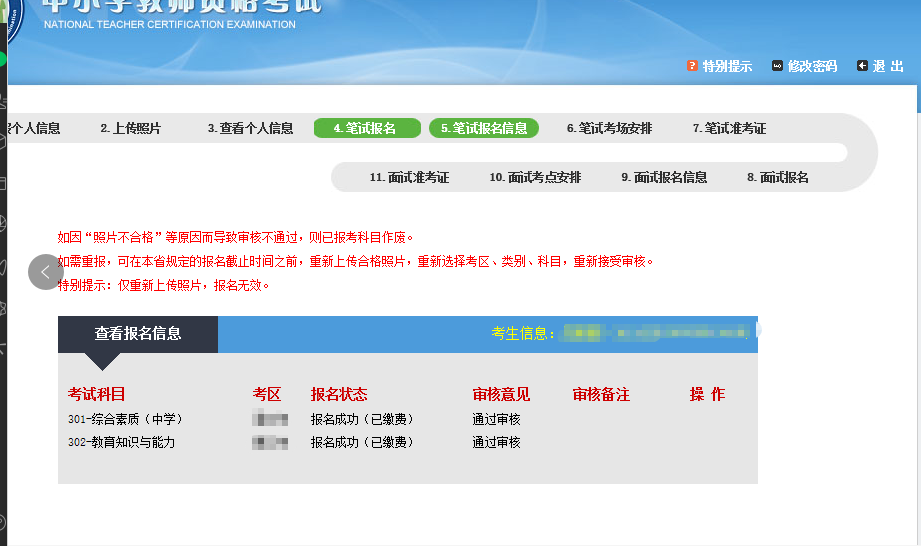Click 301-综合素质（中学）subject row text

coord(125,419)
